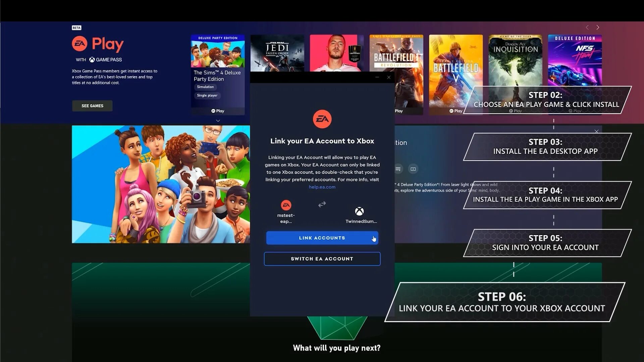Click the Xbox icon for TwinnedSum account
This screenshot has height=362, width=644.
[359, 211]
